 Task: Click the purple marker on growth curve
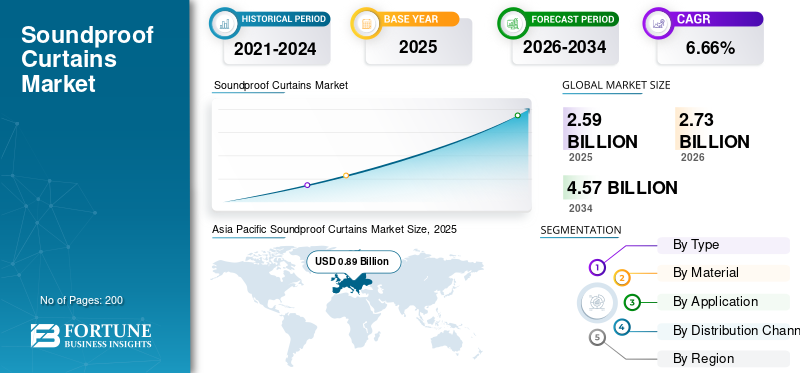click(307, 185)
